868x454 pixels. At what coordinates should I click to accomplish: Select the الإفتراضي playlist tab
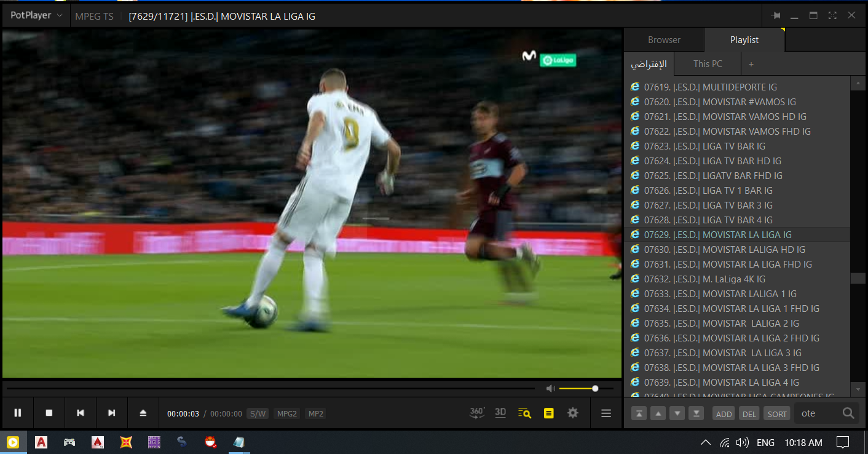point(649,64)
